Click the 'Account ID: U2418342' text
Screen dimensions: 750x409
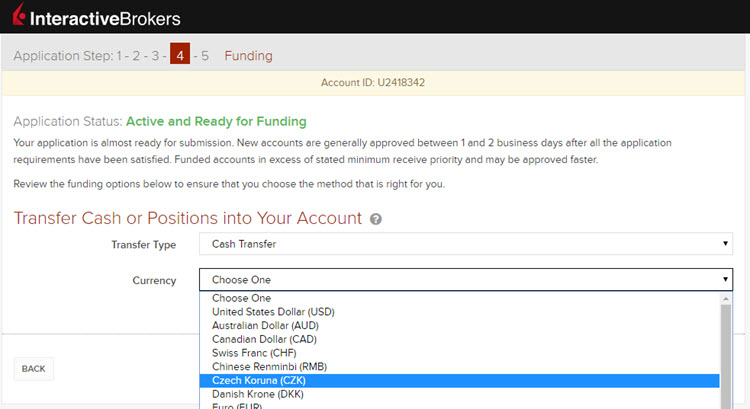click(x=373, y=83)
